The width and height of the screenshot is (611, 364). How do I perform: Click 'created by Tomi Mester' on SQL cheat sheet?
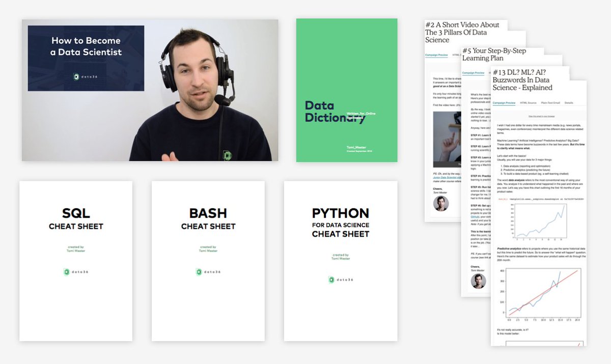coord(76,248)
